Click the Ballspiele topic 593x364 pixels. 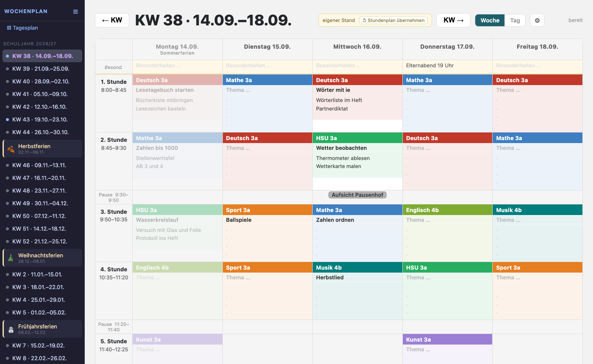[239, 220]
